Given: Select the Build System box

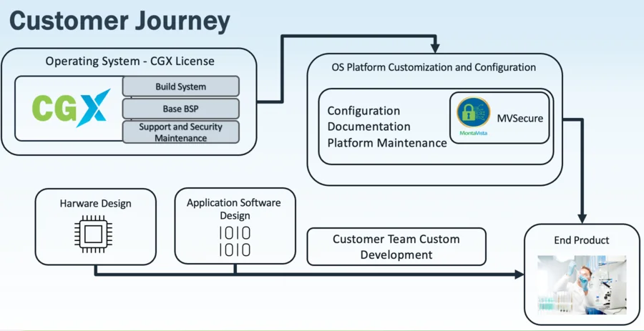Looking at the screenshot, I should click(x=181, y=87).
